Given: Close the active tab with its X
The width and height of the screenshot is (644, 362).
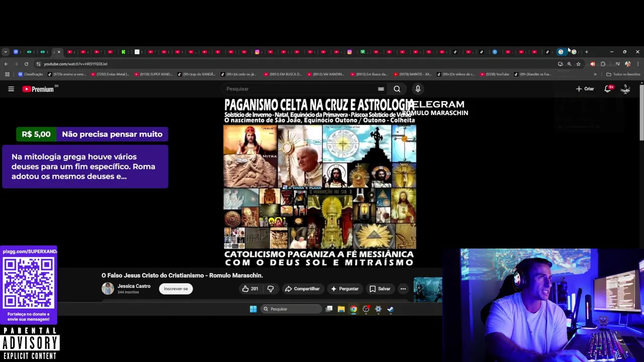Looking at the screenshot, I should pyautogui.click(x=59, y=52).
